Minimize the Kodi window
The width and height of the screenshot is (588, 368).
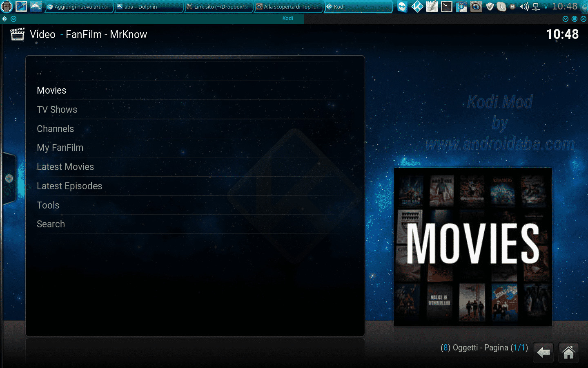[566, 19]
